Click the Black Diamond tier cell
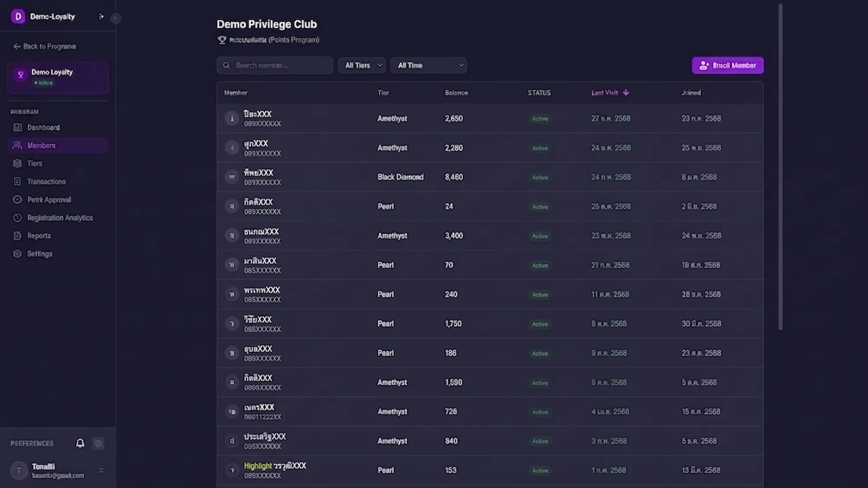Viewport: 868px width, 488px height. [x=400, y=177]
